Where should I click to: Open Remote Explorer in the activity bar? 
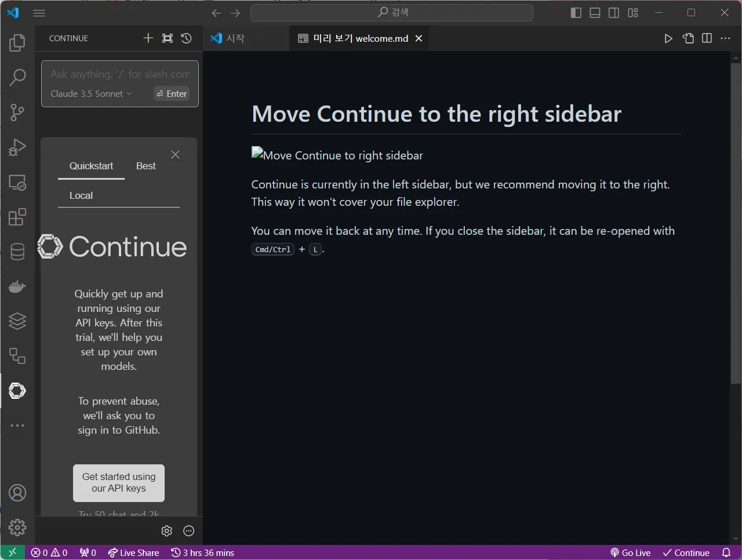[x=17, y=182]
